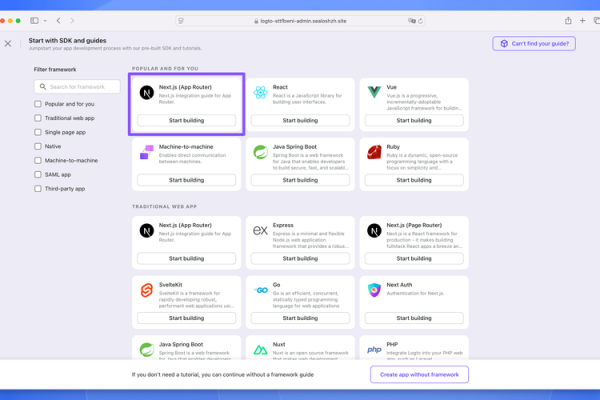Click 'Start building' on popular Next.js (App Router) card

click(x=186, y=120)
